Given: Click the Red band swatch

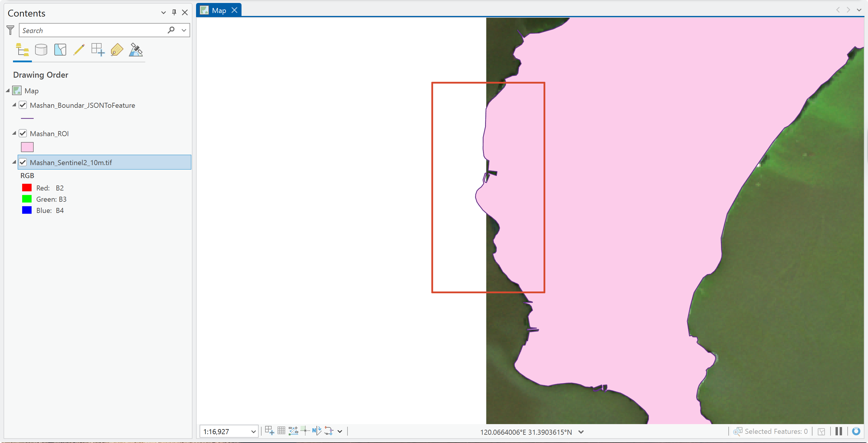Looking at the screenshot, I should [x=27, y=188].
